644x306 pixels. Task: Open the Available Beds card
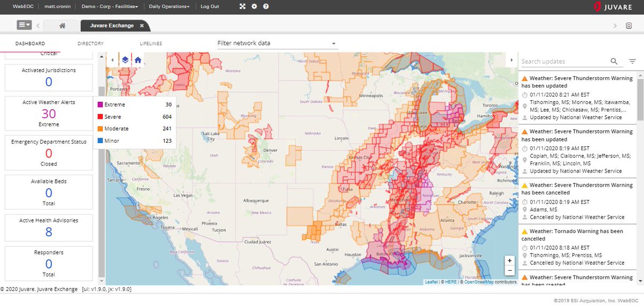tap(49, 192)
